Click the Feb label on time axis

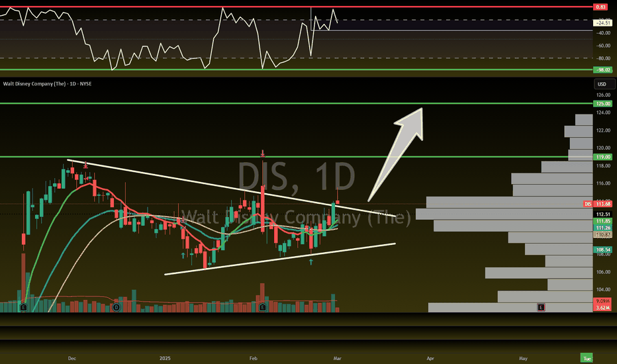(254, 358)
